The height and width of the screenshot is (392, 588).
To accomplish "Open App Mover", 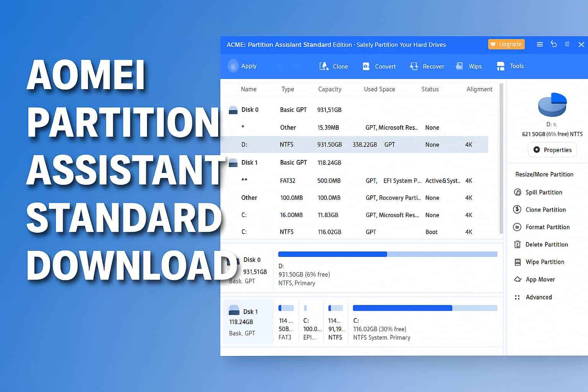I will coord(540,279).
